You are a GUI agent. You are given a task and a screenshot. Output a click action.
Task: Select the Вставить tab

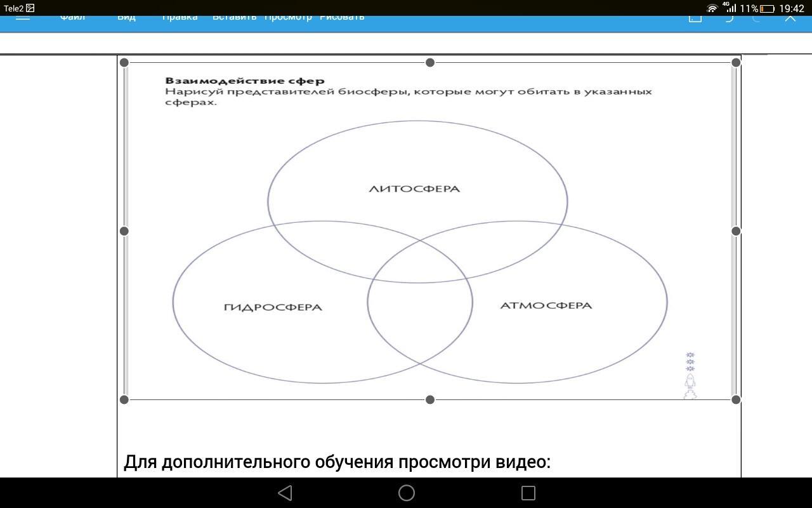coord(234,18)
